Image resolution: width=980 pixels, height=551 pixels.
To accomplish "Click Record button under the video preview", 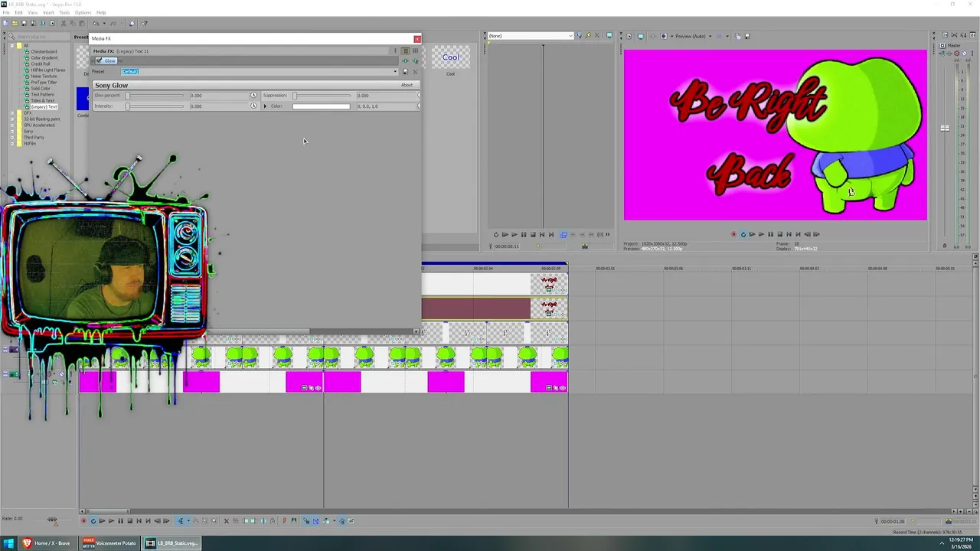I will point(733,234).
